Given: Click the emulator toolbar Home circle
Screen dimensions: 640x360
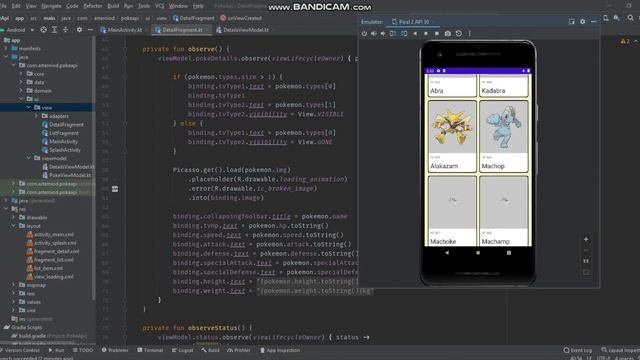Looking at the screenshot, I should [x=426, y=33].
